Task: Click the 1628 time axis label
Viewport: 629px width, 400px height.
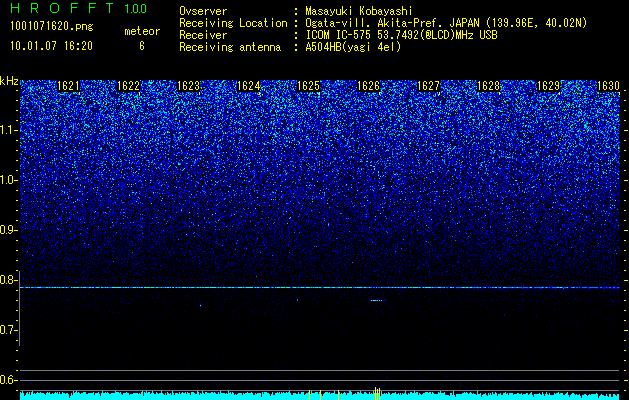Action: click(489, 86)
